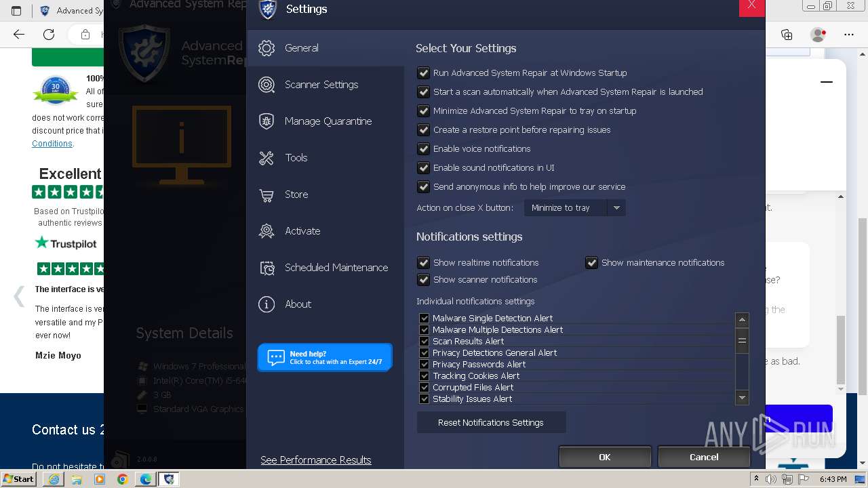
Task: Uncheck Show scanner notifications
Action: coord(423,279)
